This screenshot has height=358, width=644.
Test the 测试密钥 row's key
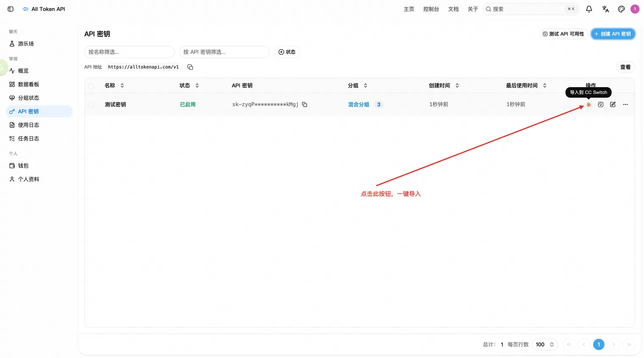[600, 105]
